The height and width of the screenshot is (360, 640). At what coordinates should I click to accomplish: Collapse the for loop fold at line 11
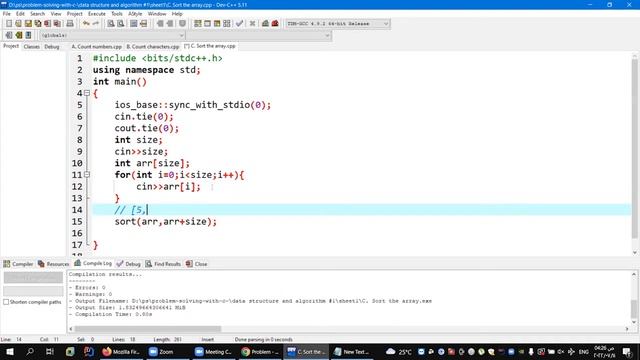[x=87, y=175]
